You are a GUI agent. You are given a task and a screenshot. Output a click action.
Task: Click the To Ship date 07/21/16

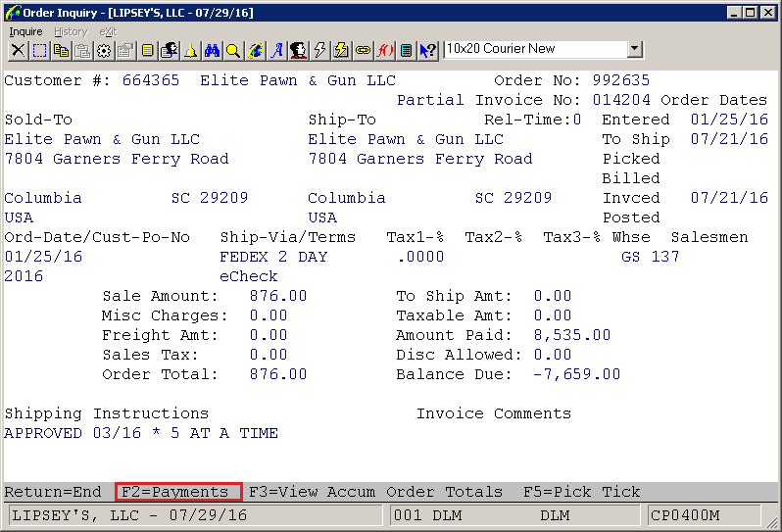(729, 138)
